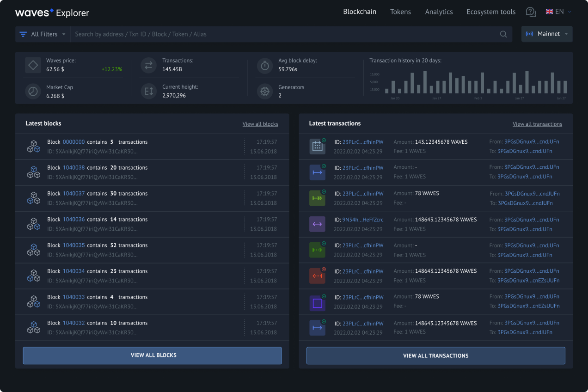588x392 pixels.
Task: Click the Waves Explorer logo
Action: coord(52,12)
